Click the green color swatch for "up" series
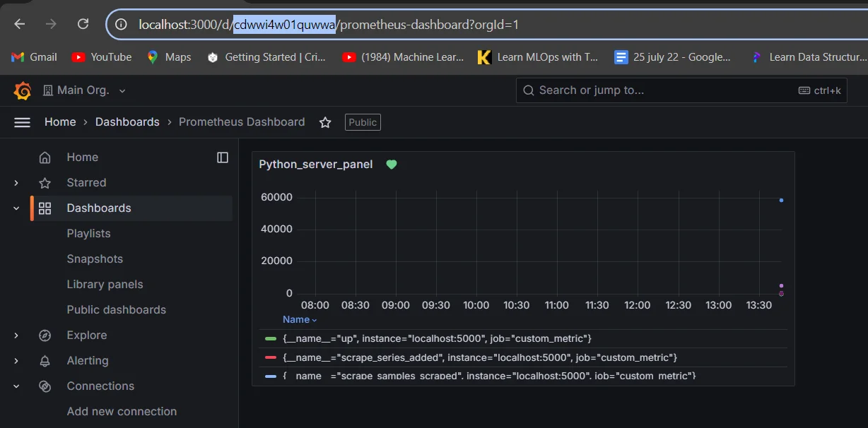Screen dimensions: 868x428 (x=270, y=339)
